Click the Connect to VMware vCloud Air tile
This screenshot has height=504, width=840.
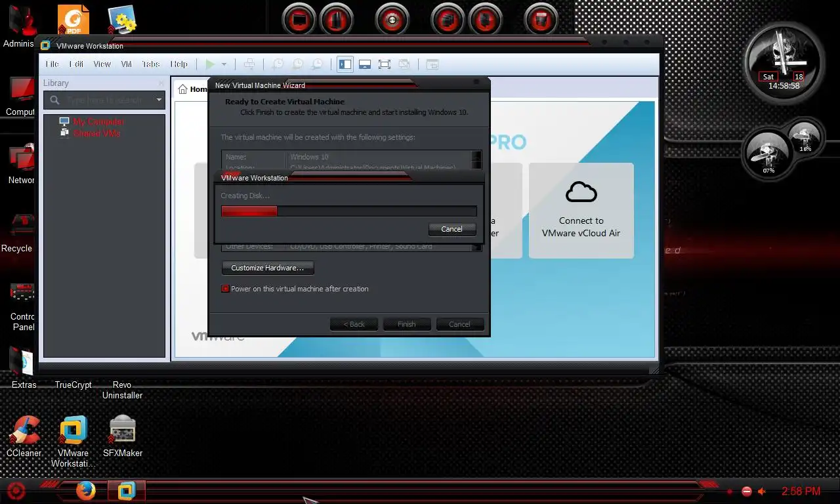581,210
